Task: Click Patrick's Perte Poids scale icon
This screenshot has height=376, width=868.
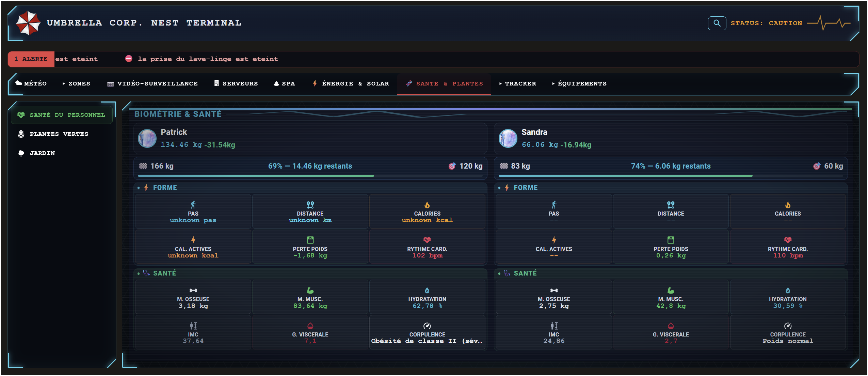Action: [310, 240]
